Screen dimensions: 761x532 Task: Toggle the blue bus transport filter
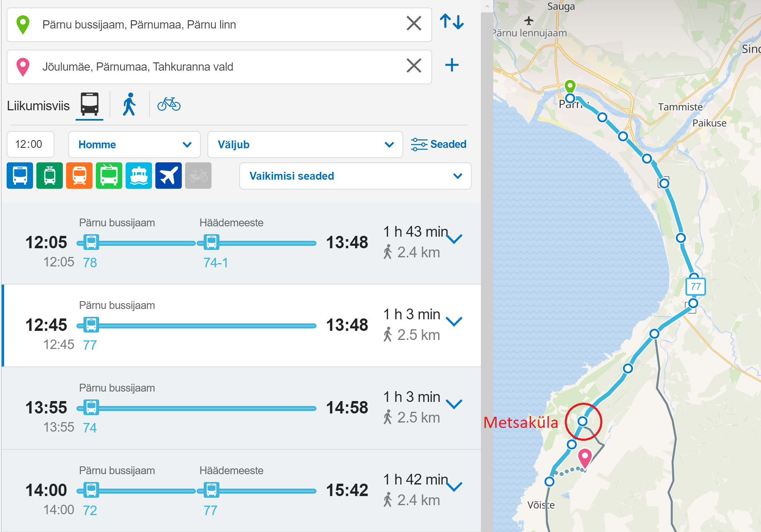point(20,176)
